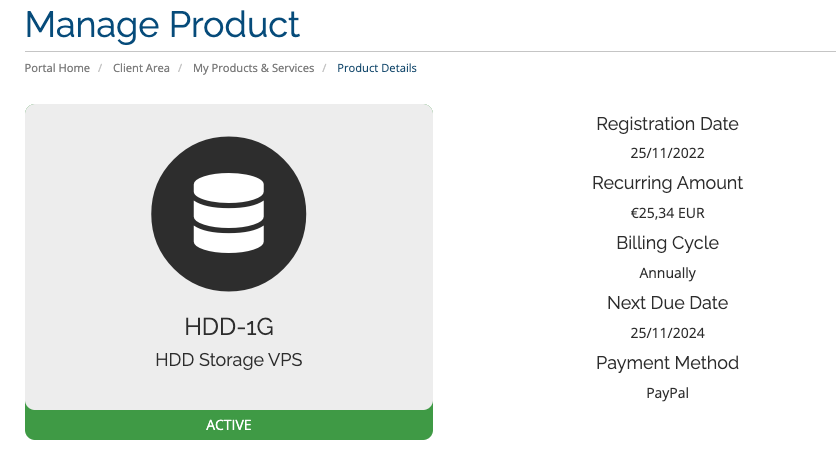Select the HDD-1G product name
The image size is (836, 451).
pyautogui.click(x=229, y=327)
